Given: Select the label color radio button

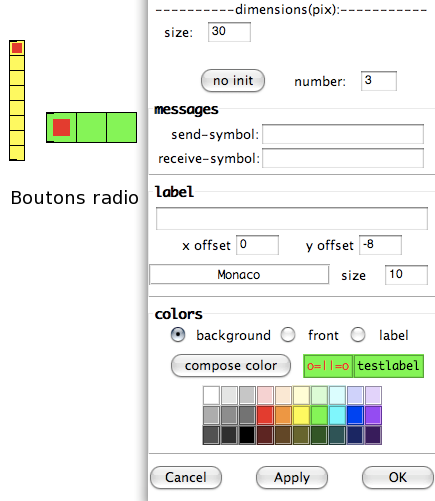Looking at the screenshot, I should 358,335.
